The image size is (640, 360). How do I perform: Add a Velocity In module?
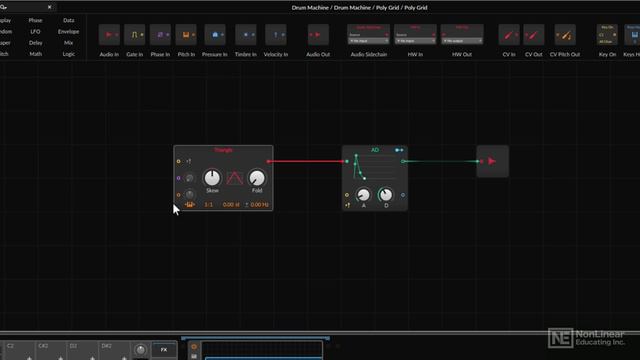[x=276, y=35]
